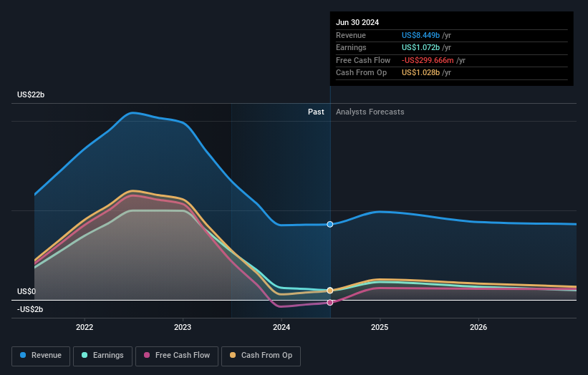Click the US$0 y-axis label
The image size is (588, 375).
tap(26, 291)
